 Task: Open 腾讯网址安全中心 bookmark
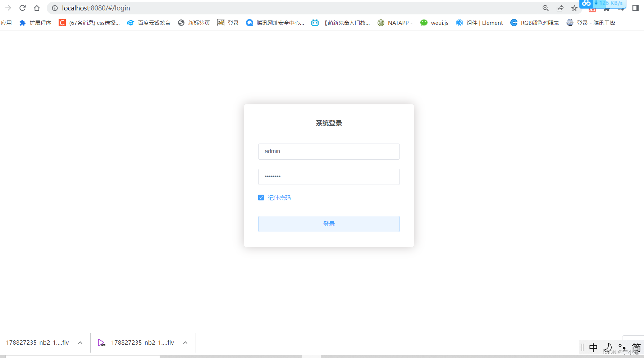coord(275,23)
